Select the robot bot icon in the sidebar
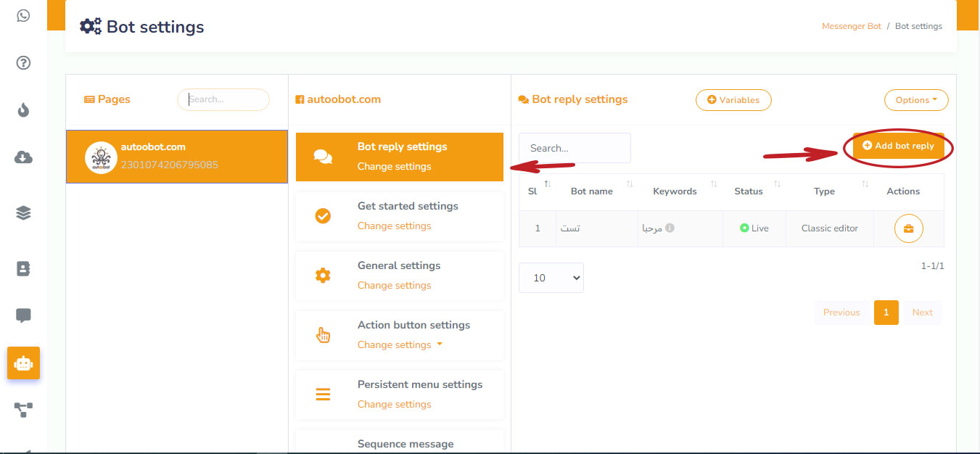980x454 pixels. 23,363
